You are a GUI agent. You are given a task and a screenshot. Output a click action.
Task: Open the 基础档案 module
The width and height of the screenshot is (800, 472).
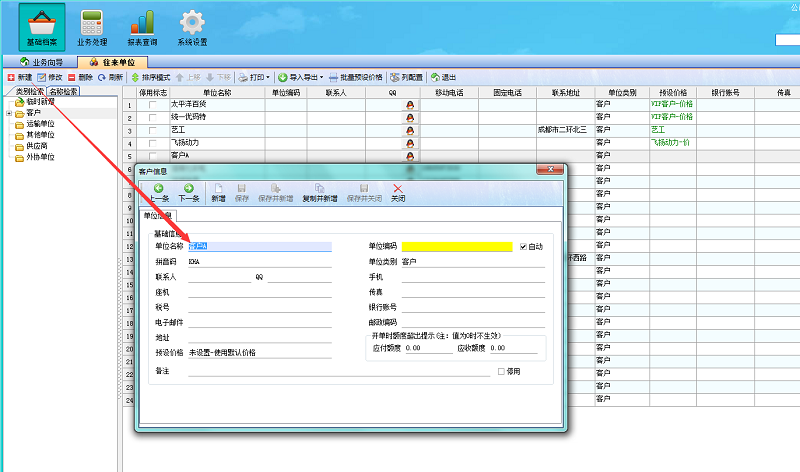click(42, 27)
